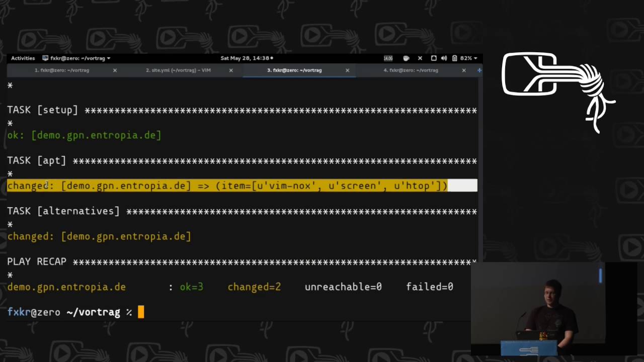Image resolution: width=644 pixels, height=362 pixels.
Task: Click the orange terminal cursor block
Action: point(141,312)
